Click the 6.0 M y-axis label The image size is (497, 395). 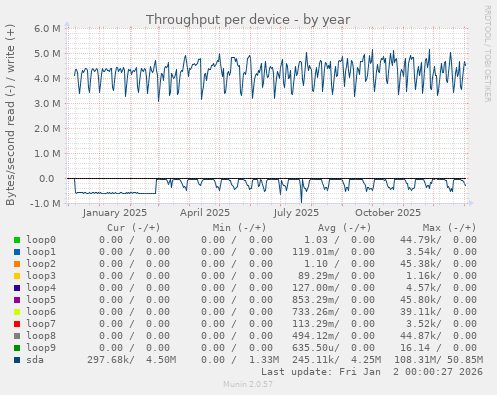(47, 29)
